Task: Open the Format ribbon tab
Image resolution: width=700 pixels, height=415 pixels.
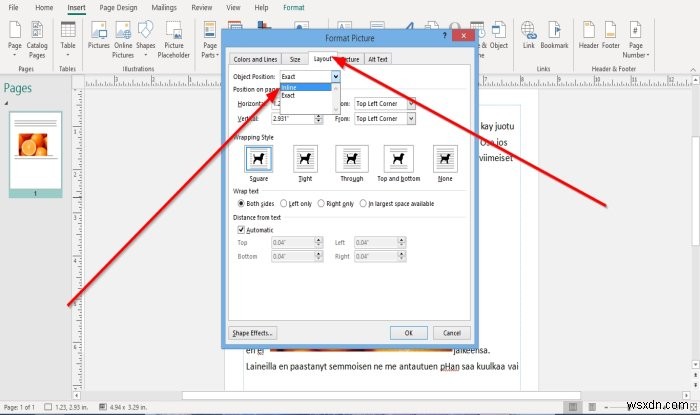Action: pyautogui.click(x=294, y=8)
